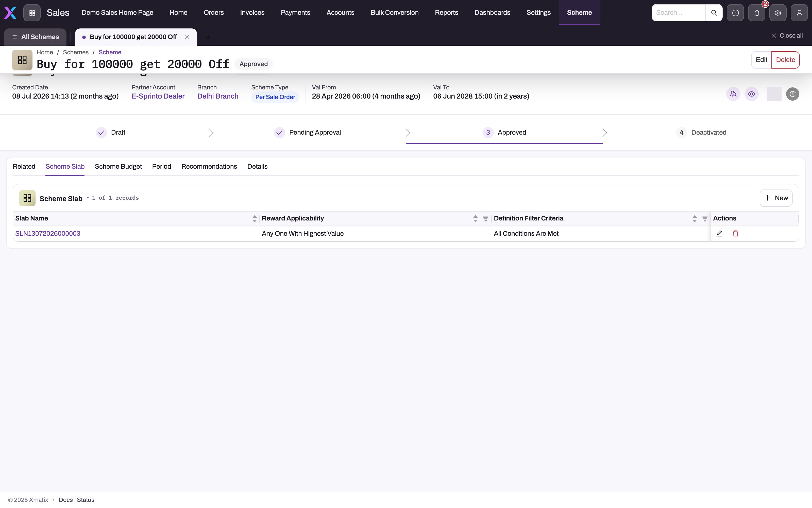Add a New scheme slab
812x508 pixels.
click(x=776, y=198)
